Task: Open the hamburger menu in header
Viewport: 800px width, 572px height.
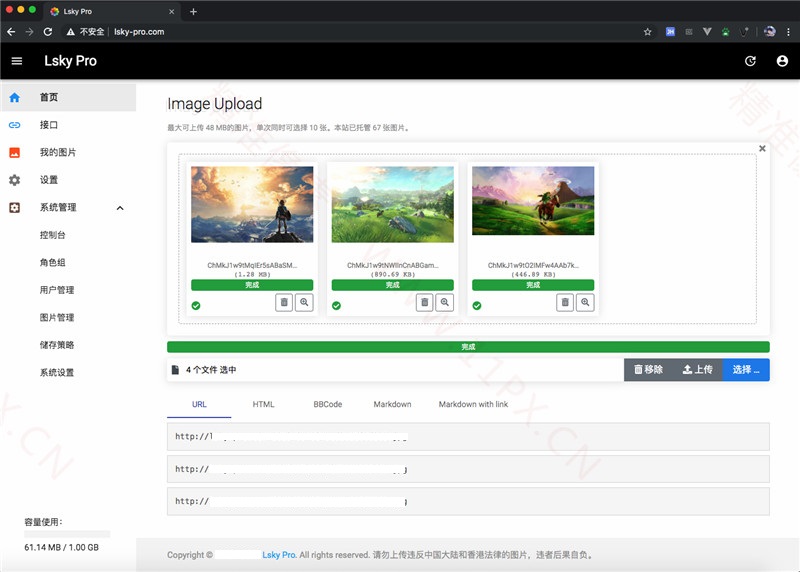Action: (x=16, y=61)
